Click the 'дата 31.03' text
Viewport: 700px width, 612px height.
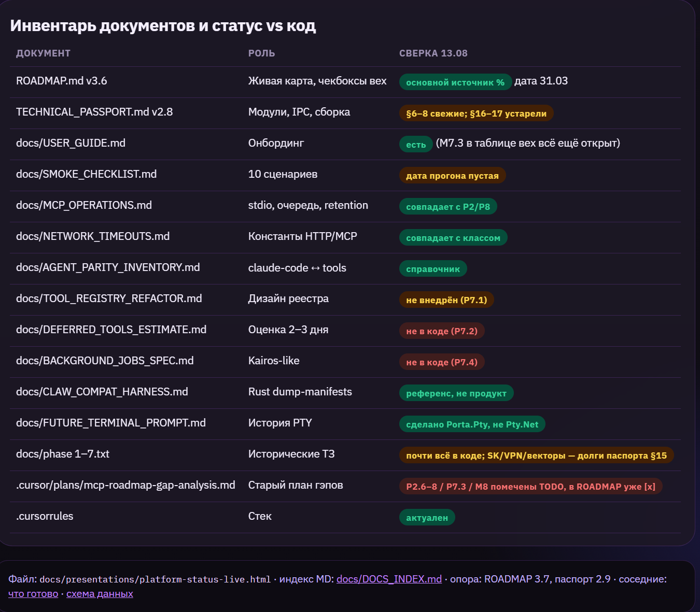coord(541,81)
